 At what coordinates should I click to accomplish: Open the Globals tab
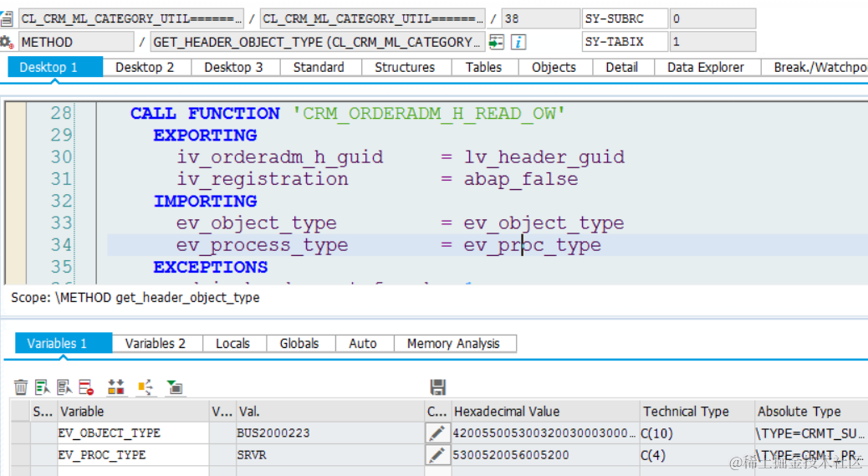tap(299, 344)
